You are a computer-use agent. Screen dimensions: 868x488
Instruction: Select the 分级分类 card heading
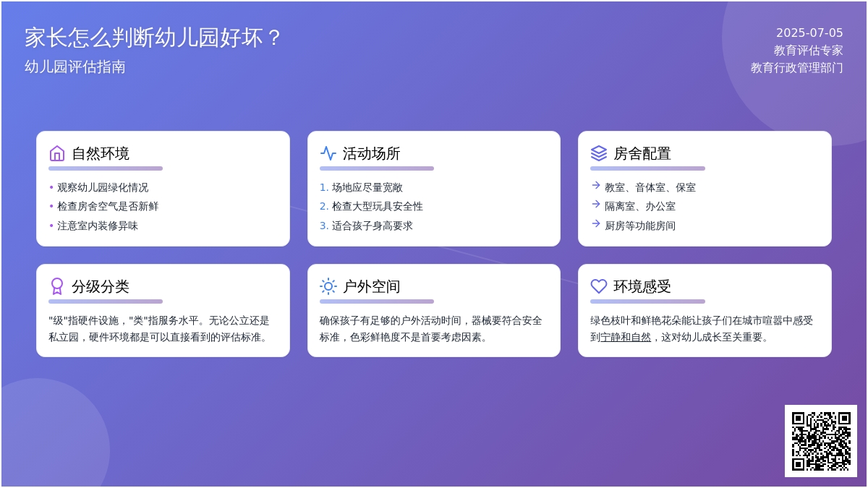(x=101, y=286)
